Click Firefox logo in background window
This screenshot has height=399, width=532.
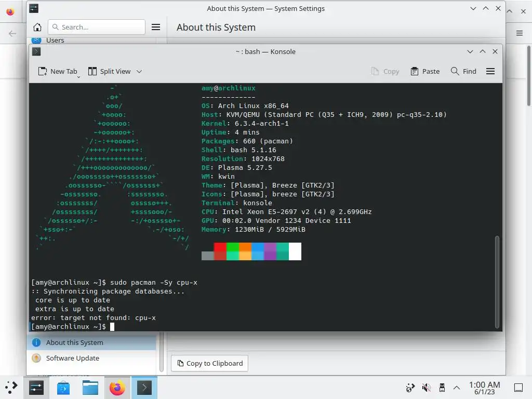[10, 12]
